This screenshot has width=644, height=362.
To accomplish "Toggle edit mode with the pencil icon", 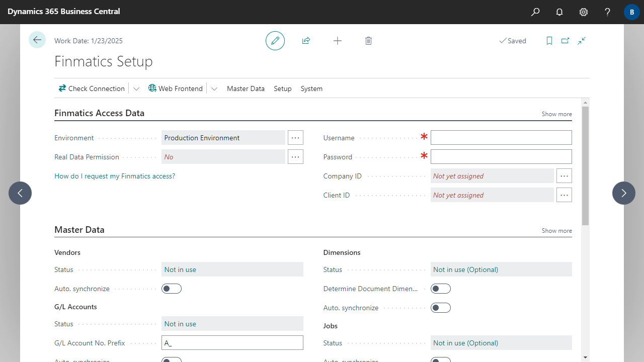I will click(x=275, y=41).
